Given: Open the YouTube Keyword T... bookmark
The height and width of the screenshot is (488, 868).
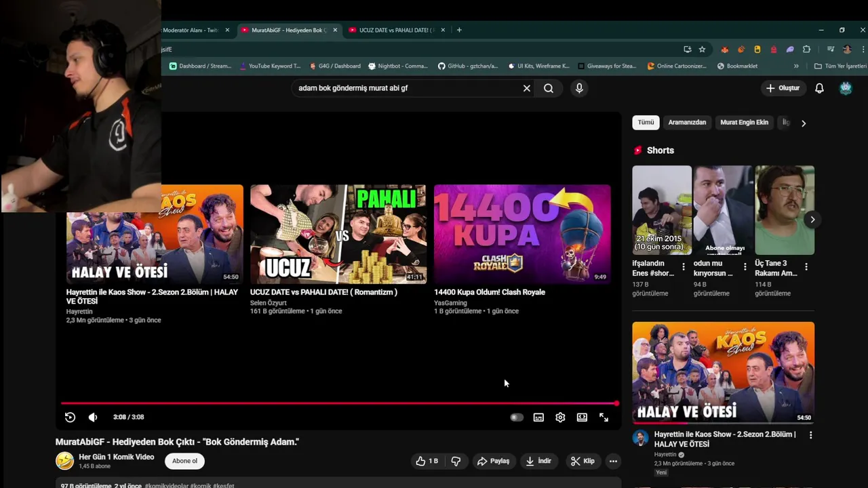Looking at the screenshot, I should pyautogui.click(x=270, y=66).
